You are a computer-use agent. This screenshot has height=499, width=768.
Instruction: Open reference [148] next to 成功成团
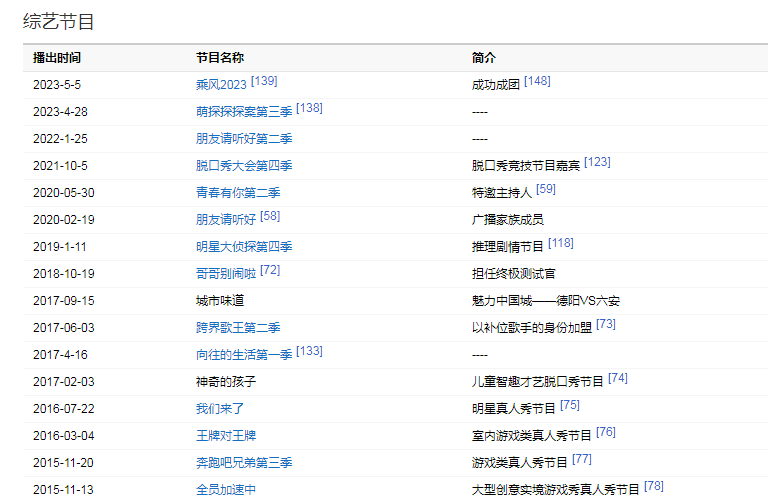click(537, 81)
